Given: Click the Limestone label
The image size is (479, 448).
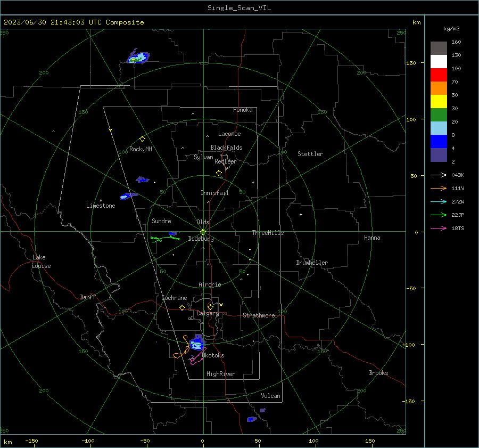Looking at the screenshot, I should point(101,206).
